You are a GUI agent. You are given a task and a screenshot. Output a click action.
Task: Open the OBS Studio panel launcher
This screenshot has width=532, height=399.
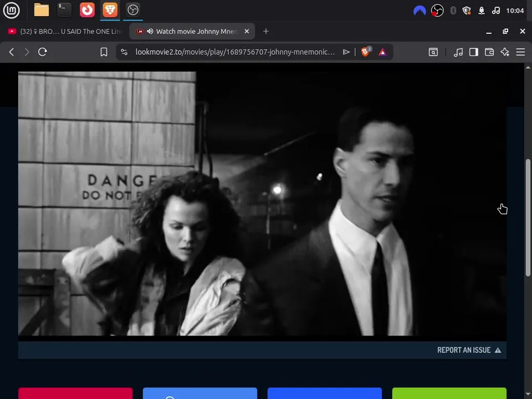132,10
